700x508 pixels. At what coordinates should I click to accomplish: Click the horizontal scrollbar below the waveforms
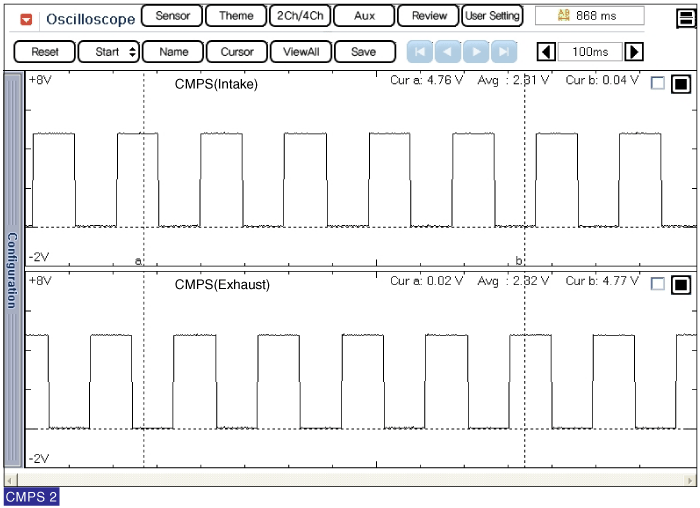coord(350,480)
